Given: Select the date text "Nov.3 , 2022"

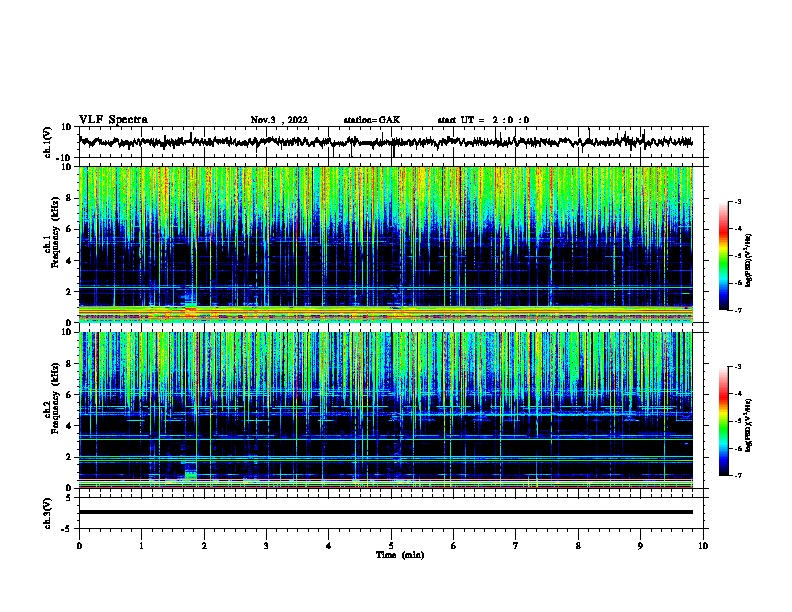Looking at the screenshot, I should point(279,120).
